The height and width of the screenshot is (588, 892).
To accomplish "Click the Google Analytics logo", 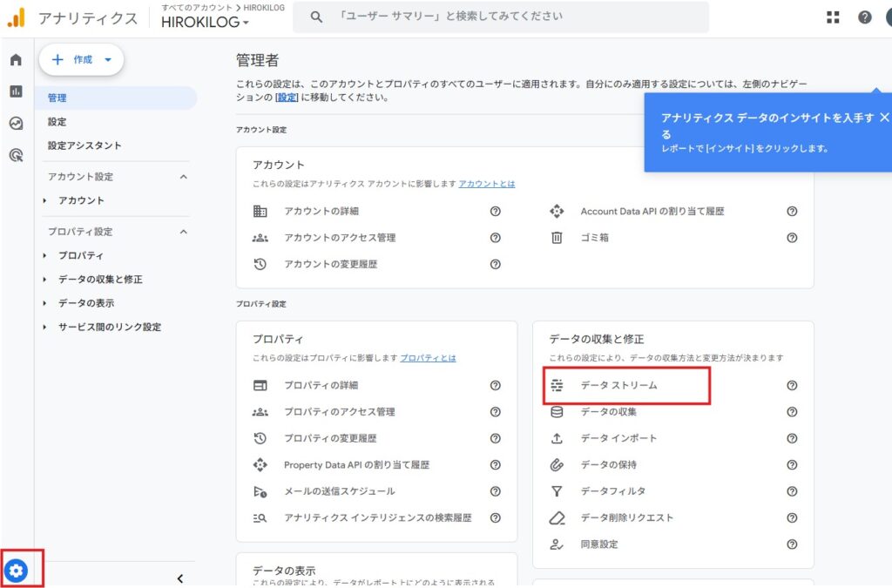I will click(16, 17).
